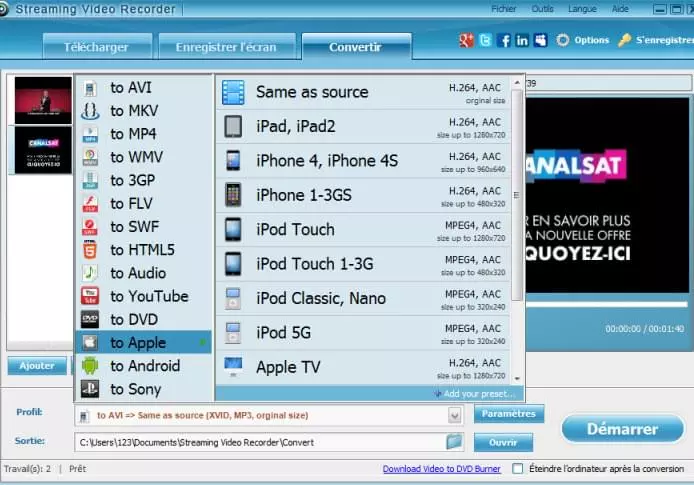Choose the 'to DVD' icon
Screen dimensions: 694x485
pyautogui.click(x=90, y=319)
